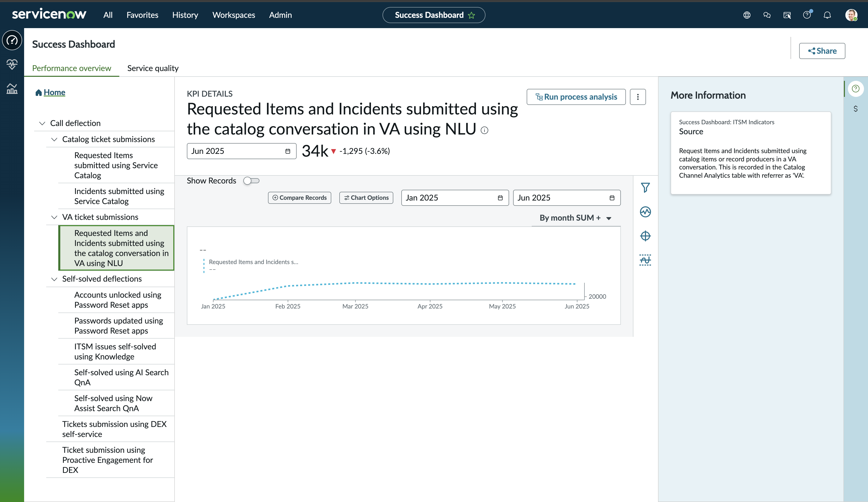Open the header help question mark icon

click(x=807, y=15)
